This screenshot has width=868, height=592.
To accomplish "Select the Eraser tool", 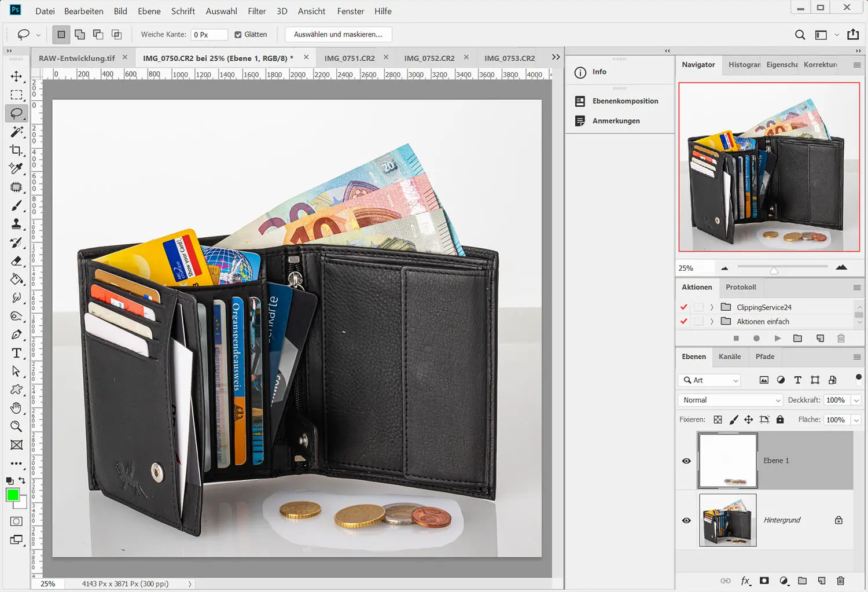I will click(x=16, y=261).
